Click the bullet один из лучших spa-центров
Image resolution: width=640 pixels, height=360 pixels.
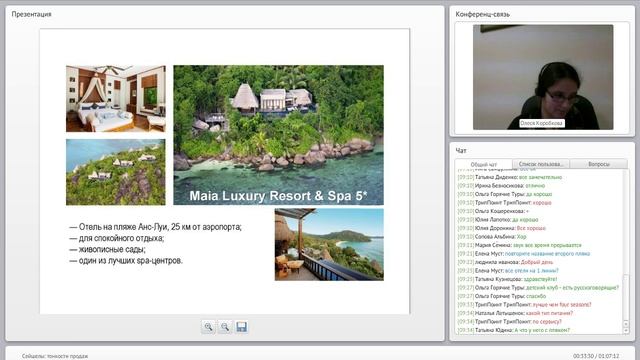pos(126,260)
